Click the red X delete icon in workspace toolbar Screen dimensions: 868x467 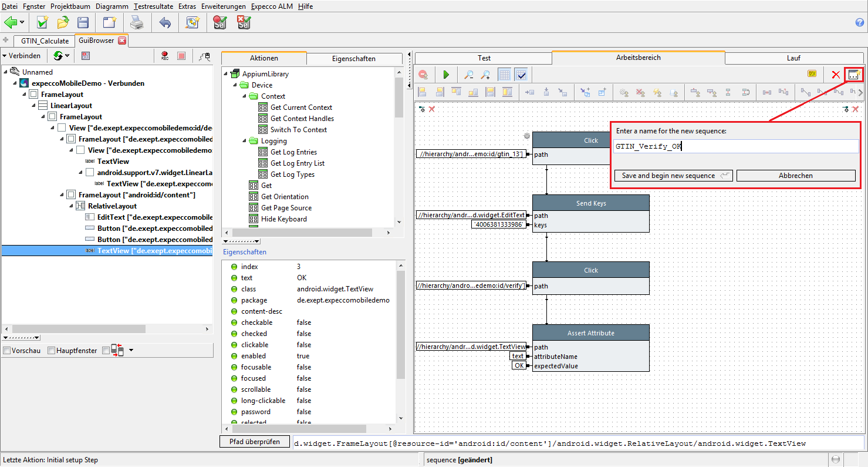(836, 75)
